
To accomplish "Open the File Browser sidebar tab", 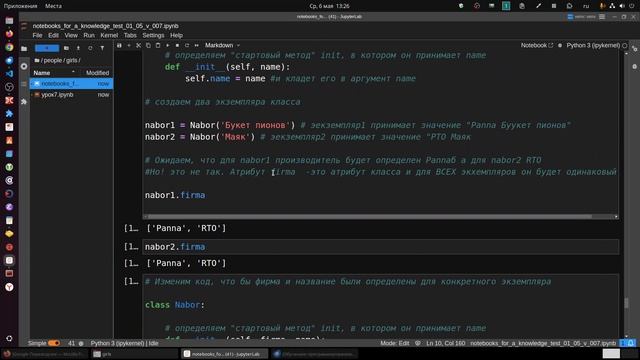I will [x=24, y=49].
